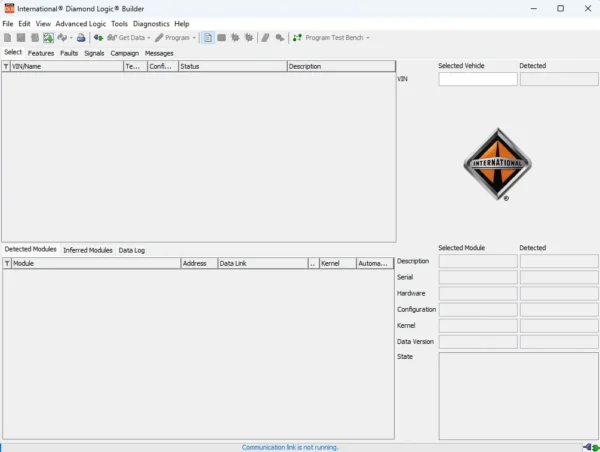Screen dimensions: 600x452
Task: Toggle the highlighted document view icon
Action: tap(208, 38)
